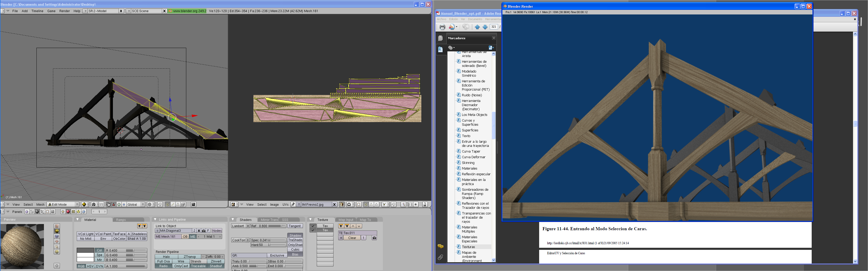The image size is (868, 271).
Task: Click the auto-name car icon beside MA:Diagonal3
Action: [x=204, y=231]
